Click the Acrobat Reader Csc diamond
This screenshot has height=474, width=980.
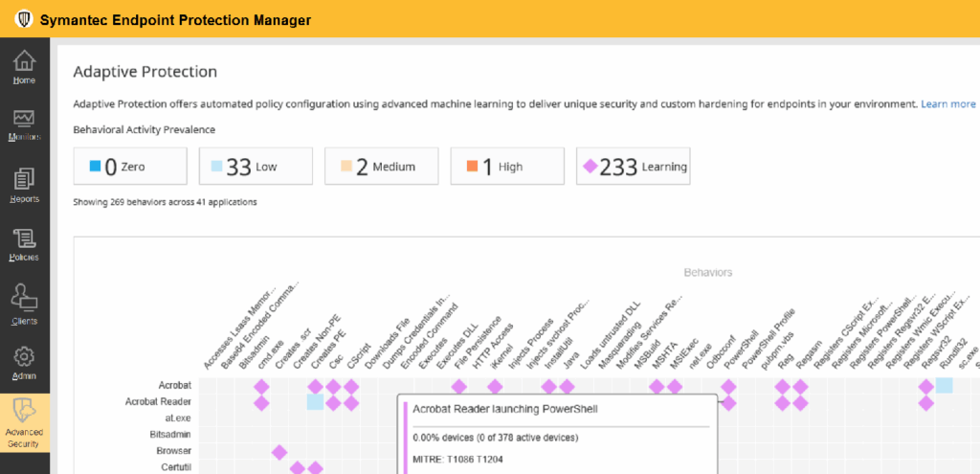pyautogui.click(x=334, y=403)
